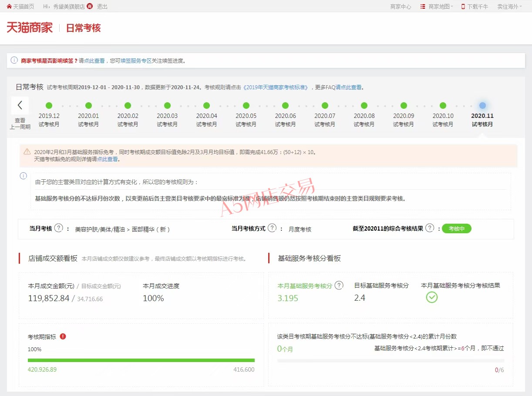The width and height of the screenshot is (532, 396).
Task: Click the target score 2.4
Action: tap(360, 298)
